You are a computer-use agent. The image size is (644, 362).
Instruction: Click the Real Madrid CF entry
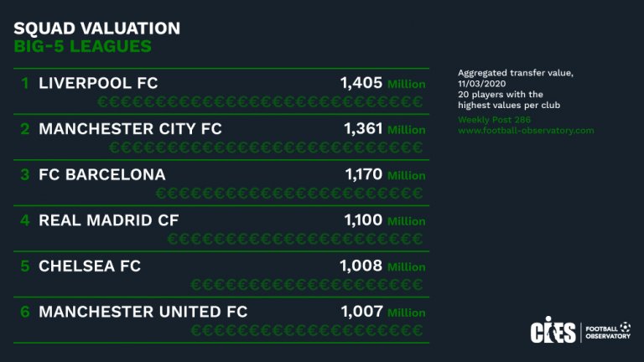109,220
